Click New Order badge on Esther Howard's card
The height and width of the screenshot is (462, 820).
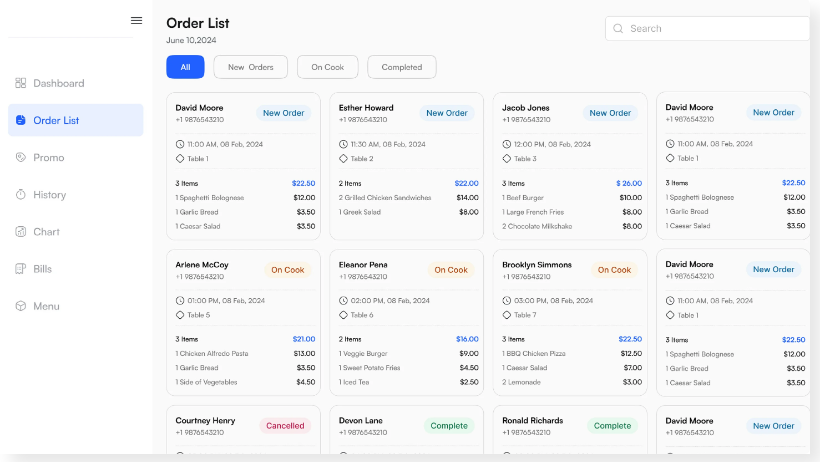point(447,113)
